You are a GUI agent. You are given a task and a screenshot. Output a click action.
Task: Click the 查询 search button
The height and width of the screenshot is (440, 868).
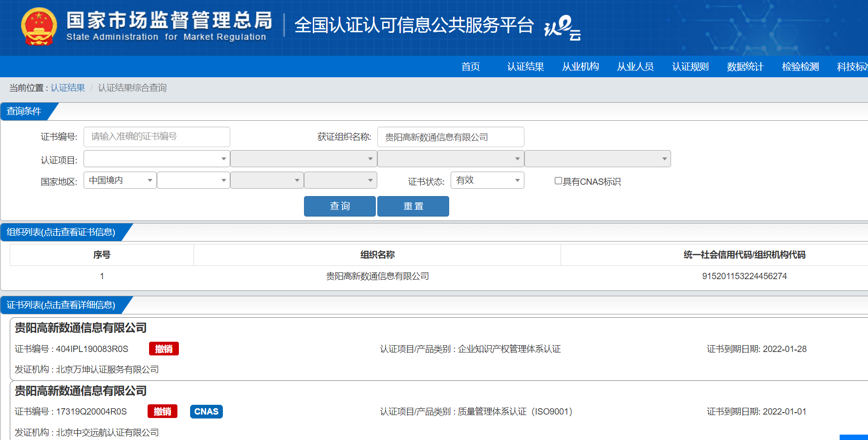click(x=340, y=206)
